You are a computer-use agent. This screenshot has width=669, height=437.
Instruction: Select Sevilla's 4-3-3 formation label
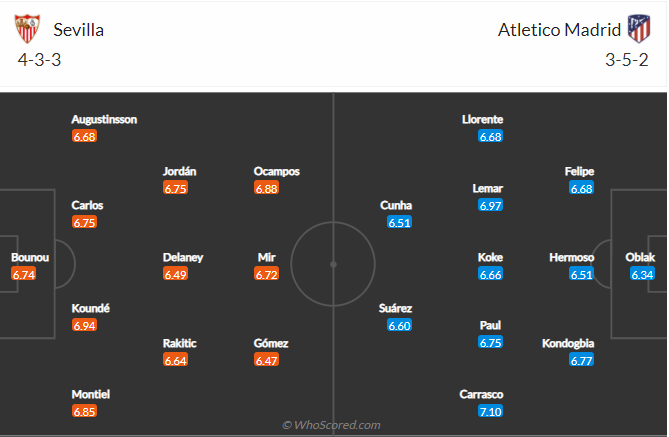(41, 59)
